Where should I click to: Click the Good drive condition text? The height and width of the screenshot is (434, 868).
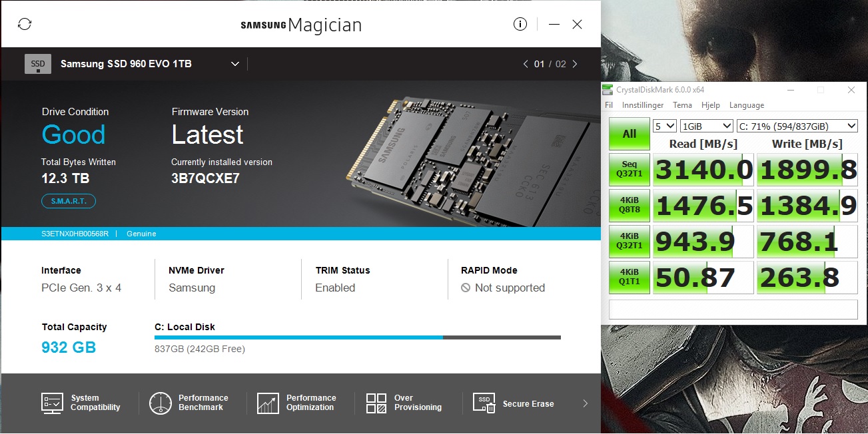(x=73, y=134)
